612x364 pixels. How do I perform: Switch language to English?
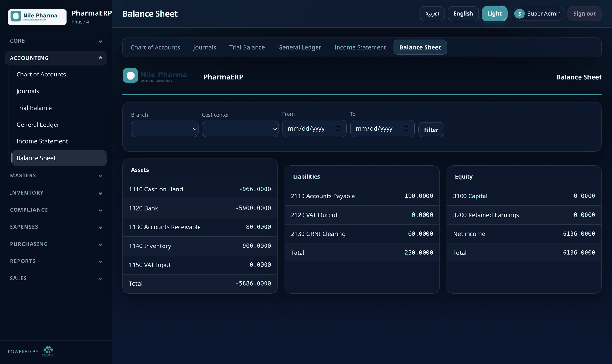pyautogui.click(x=463, y=14)
